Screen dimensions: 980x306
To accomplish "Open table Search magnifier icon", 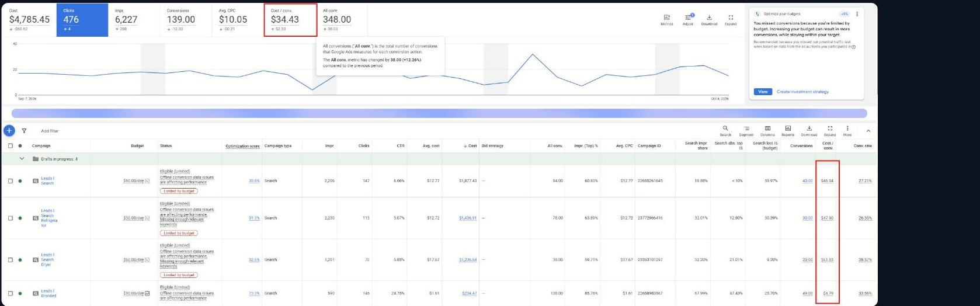I will [725, 128].
